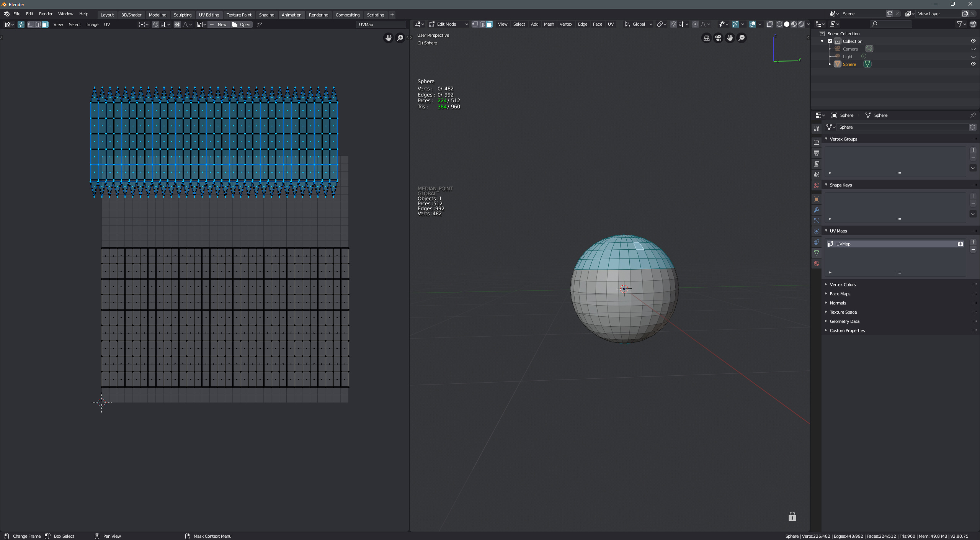Click the Sphere mesh name input field
Screen dimensions: 980x540
[x=902, y=127]
